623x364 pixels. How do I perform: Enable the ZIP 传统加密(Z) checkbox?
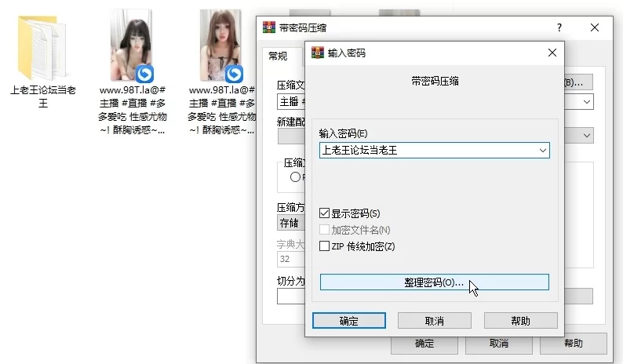324,246
